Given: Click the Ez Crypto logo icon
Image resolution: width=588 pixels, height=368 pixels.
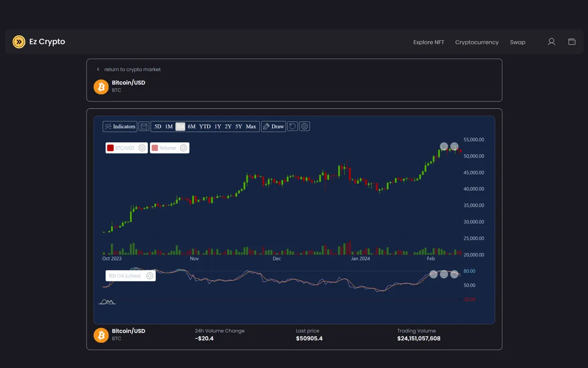Looking at the screenshot, I should pyautogui.click(x=19, y=42).
